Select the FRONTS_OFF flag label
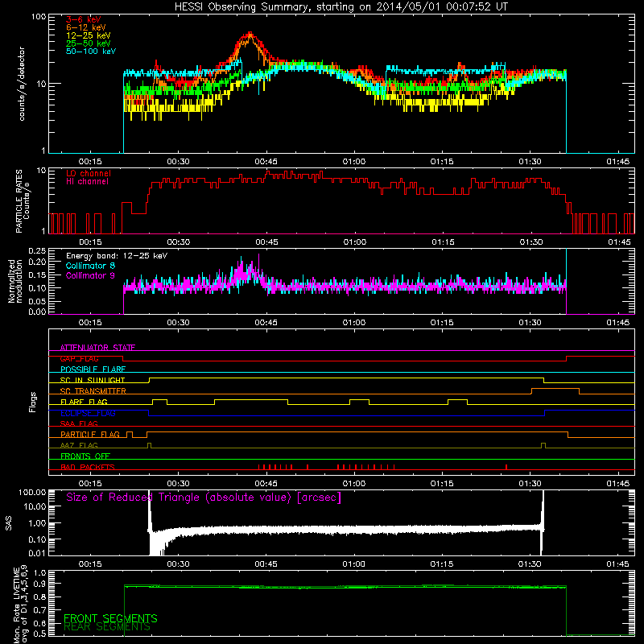Screen dimensions: 644x644 coord(85,456)
